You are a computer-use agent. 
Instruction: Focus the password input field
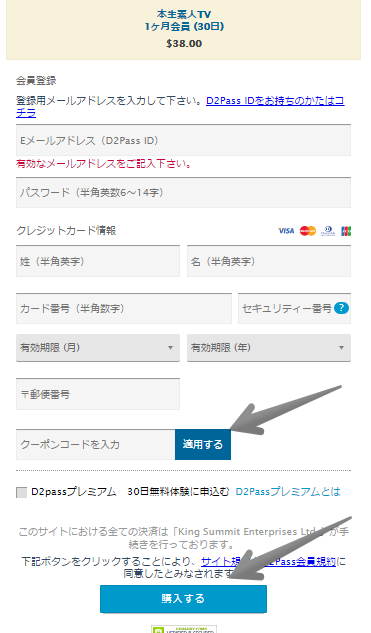(183, 193)
